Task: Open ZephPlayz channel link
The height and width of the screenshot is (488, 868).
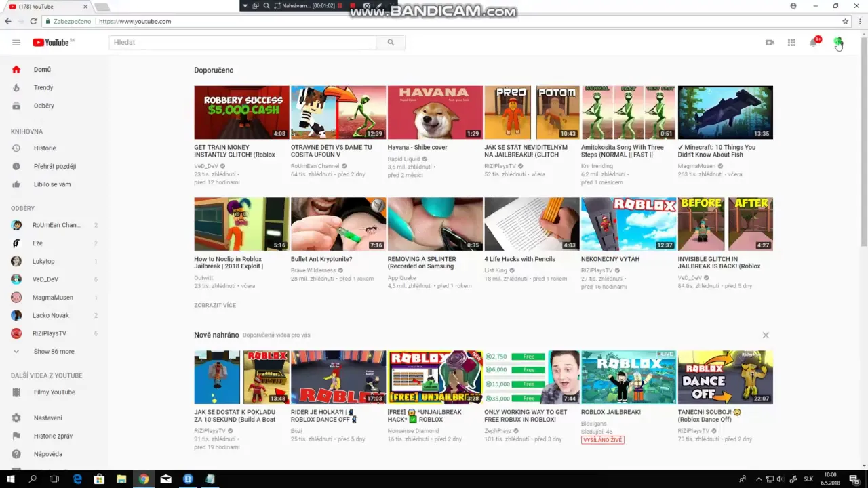Action: point(498,431)
